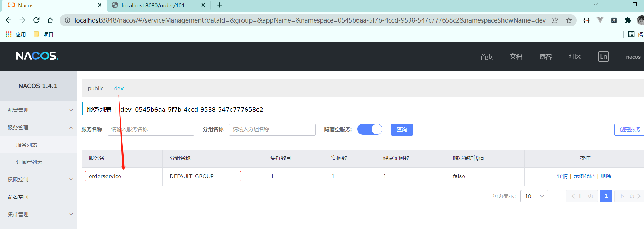Click the NACOS 1.4.1 sidebar title

(38, 86)
